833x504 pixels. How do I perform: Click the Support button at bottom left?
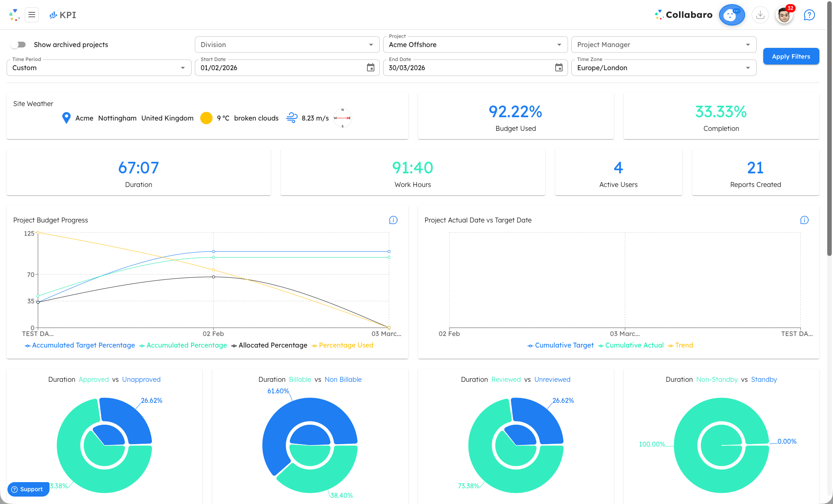[x=28, y=489]
